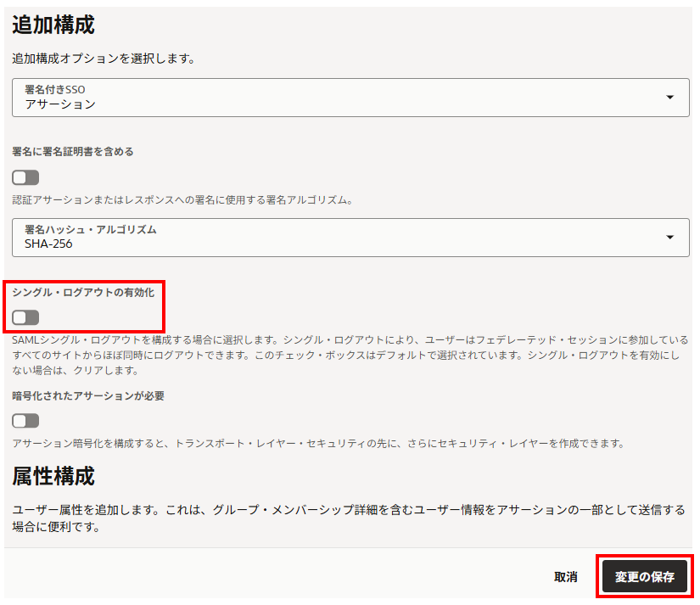Click the ユーザー属性を追加します description text
The image size is (700, 605).
tap(348, 518)
